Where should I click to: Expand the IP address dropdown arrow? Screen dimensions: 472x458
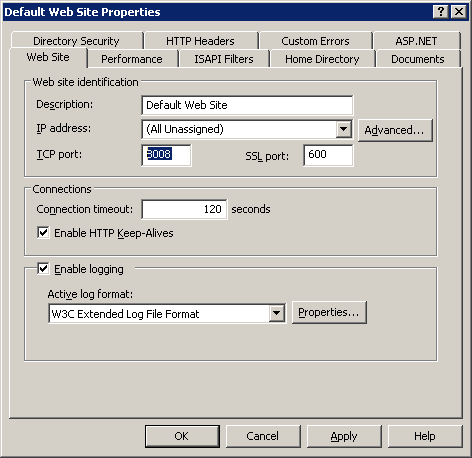click(344, 129)
